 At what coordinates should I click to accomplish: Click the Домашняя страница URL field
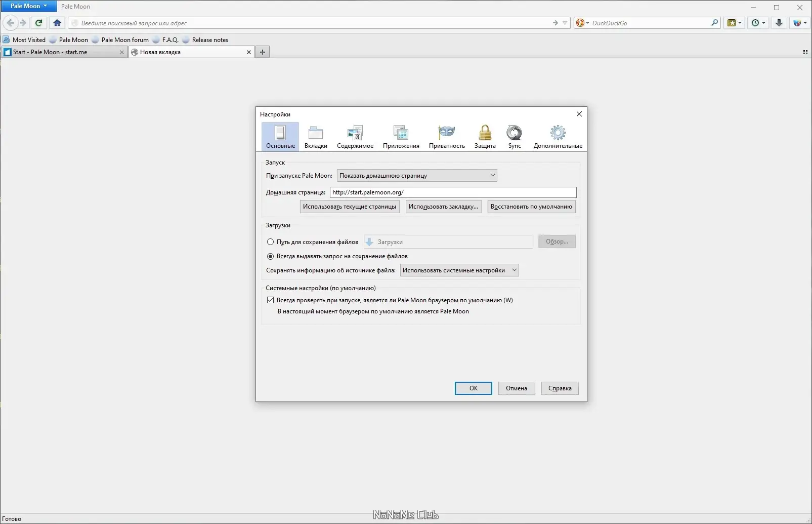click(453, 192)
